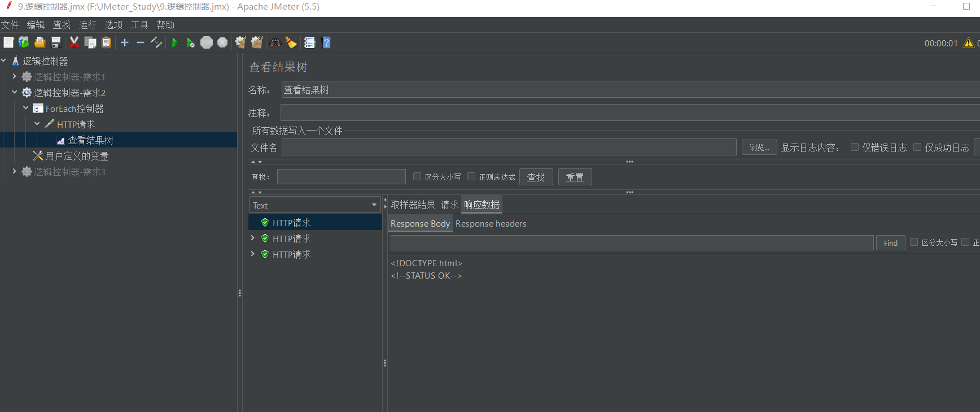Open the 帮助 menu
Viewport: 980px width, 412px height.
click(x=165, y=25)
